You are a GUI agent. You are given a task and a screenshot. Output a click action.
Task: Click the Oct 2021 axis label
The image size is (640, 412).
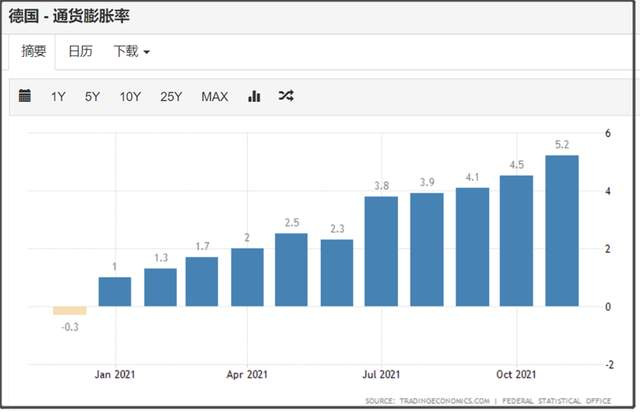[x=516, y=374]
